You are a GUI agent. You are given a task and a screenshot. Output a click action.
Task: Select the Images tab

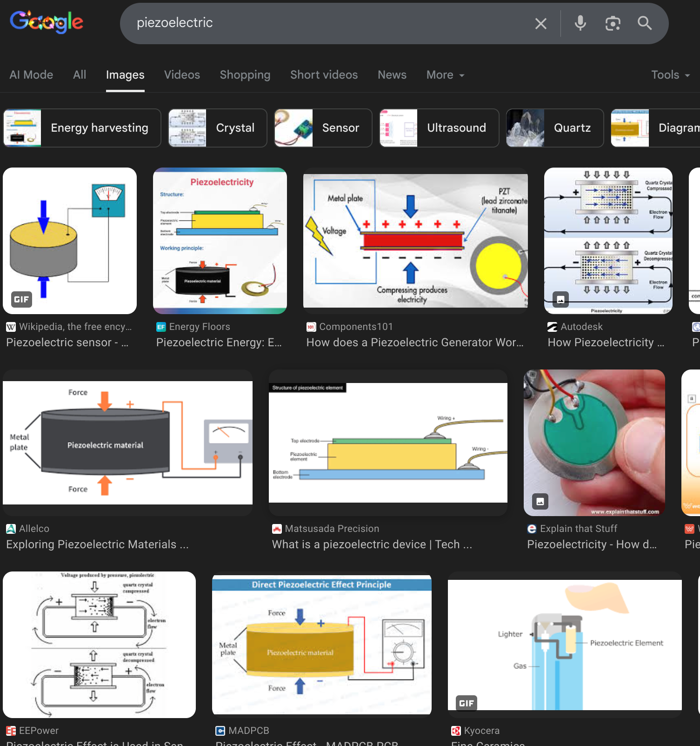[x=125, y=75]
